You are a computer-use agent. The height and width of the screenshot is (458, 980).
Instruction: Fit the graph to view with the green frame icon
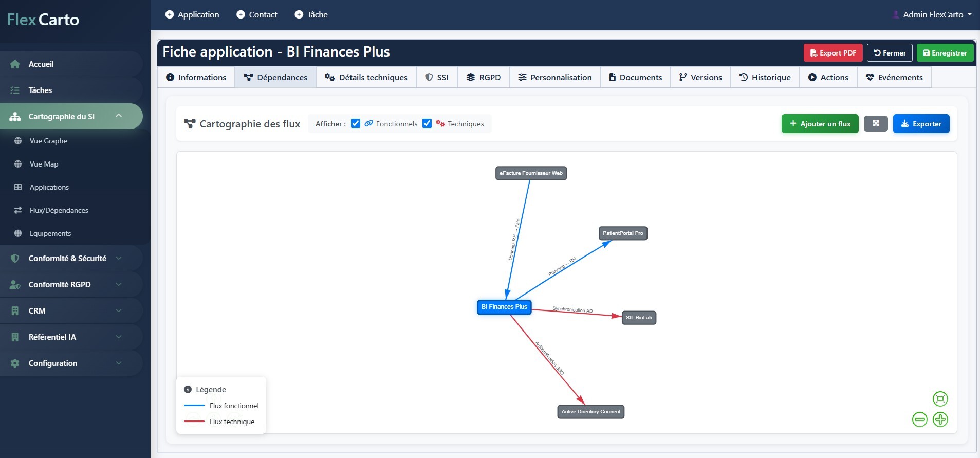[x=940, y=399]
